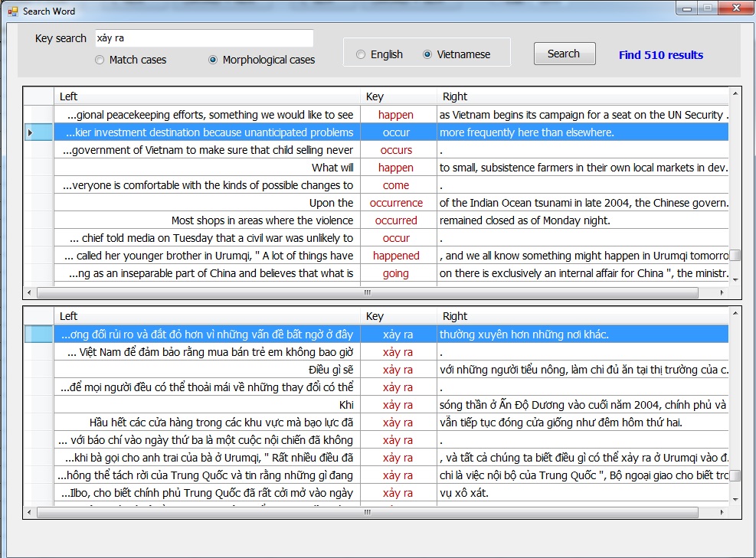Click the cell 'vụ xô xát.'

coord(583,493)
